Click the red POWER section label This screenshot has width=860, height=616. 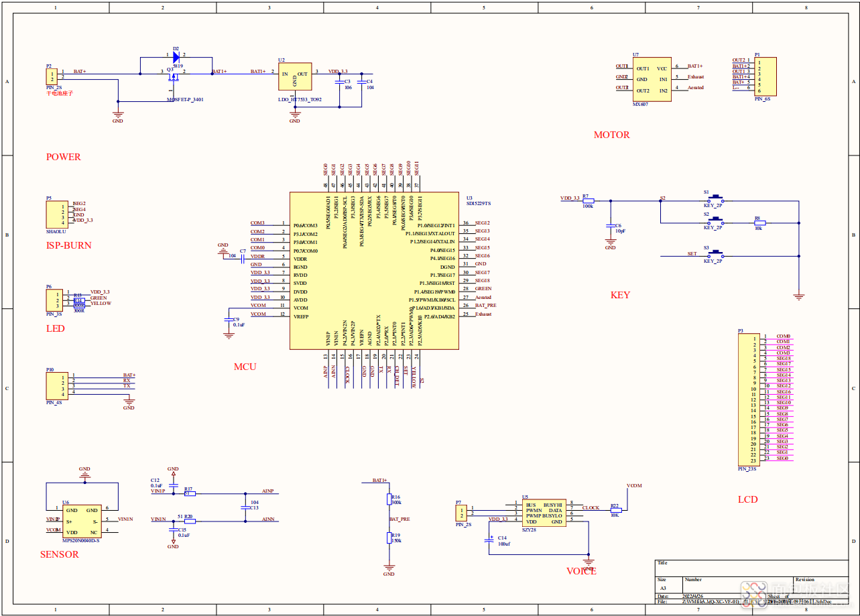63,157
